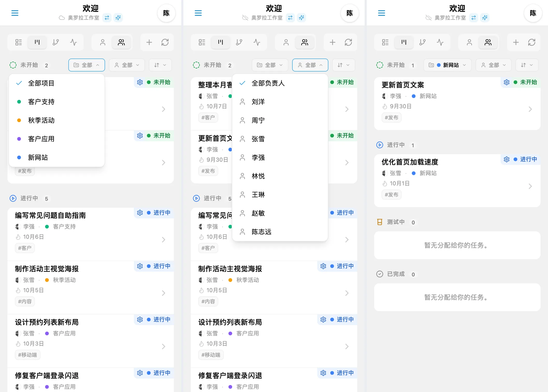Change 未开始 status on 更新首页文案 right panel
The image size is (548, 392).
click(x=525, y=82)
